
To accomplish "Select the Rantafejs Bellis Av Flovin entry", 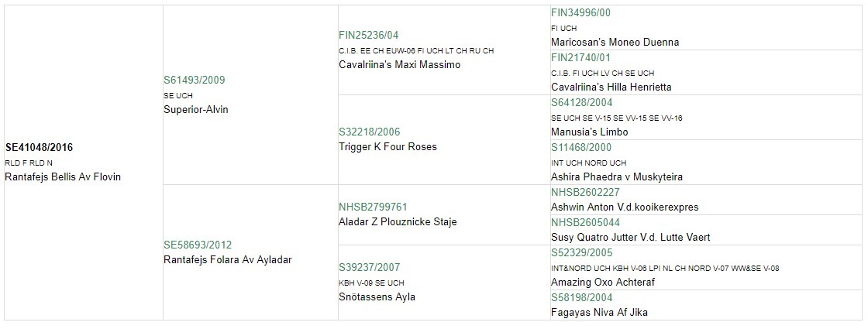I will [x=63, y=177].
